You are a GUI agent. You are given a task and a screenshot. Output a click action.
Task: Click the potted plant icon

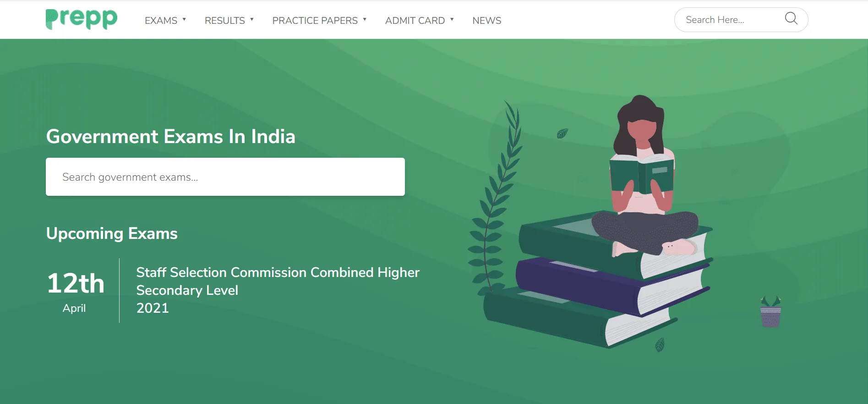770,311
